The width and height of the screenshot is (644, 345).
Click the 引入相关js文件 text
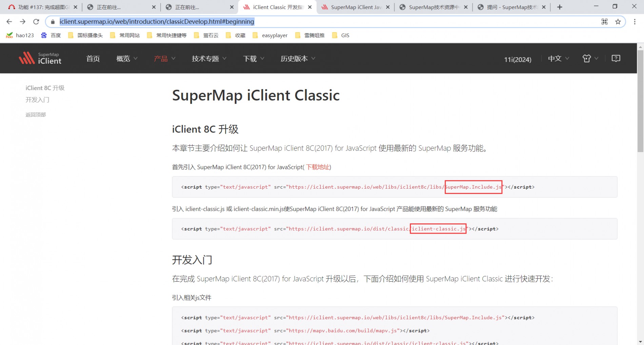(x=192, y=298)
